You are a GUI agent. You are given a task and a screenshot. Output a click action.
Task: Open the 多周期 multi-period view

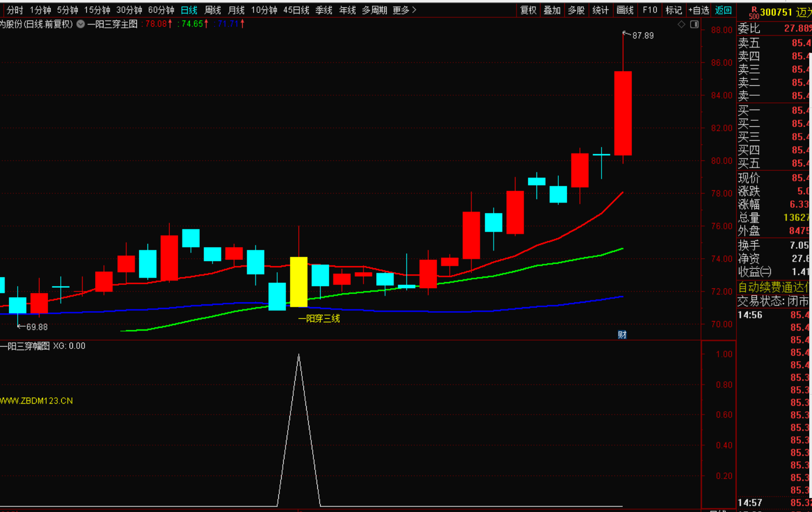[374, 10]
